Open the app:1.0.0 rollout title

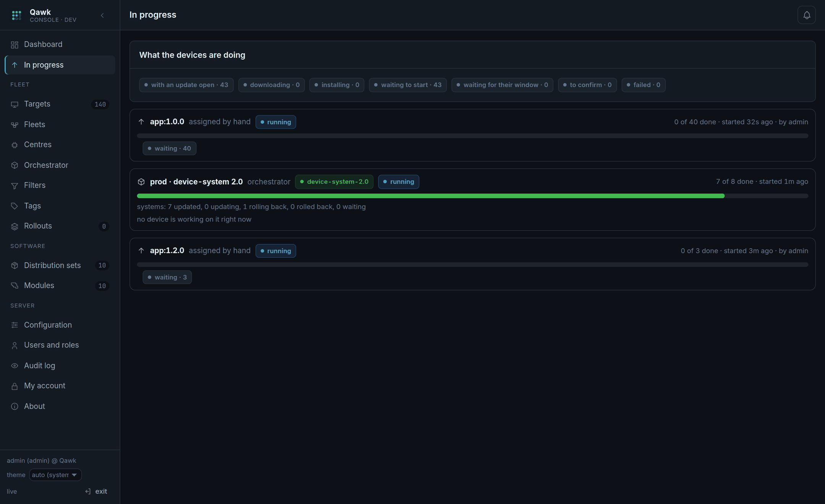click(167, 122)
